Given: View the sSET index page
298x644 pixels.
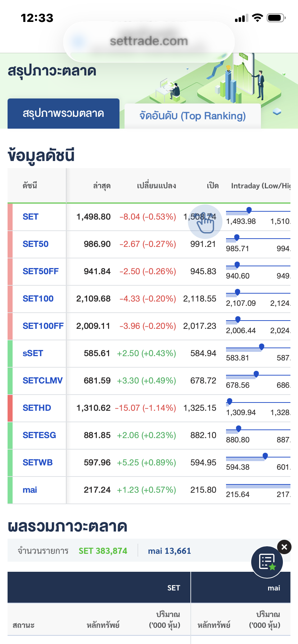Looking at the screenshot, I should pos(33,353).
